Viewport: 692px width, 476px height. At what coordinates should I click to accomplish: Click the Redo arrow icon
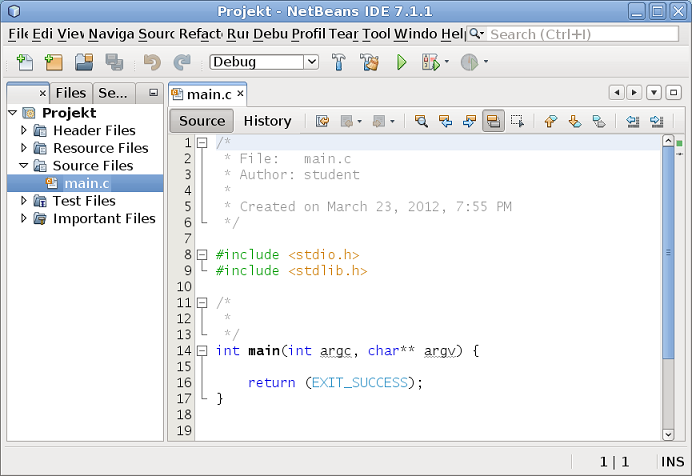[182, 62]
